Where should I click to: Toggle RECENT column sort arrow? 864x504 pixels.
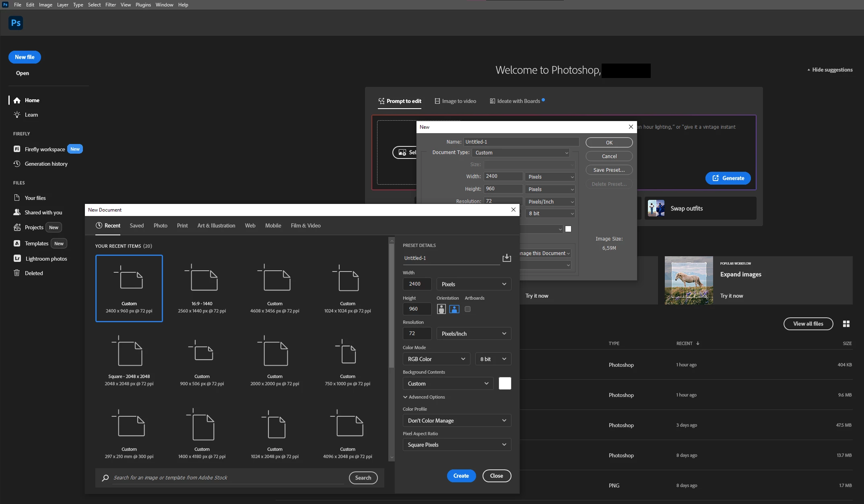point(698,343)
